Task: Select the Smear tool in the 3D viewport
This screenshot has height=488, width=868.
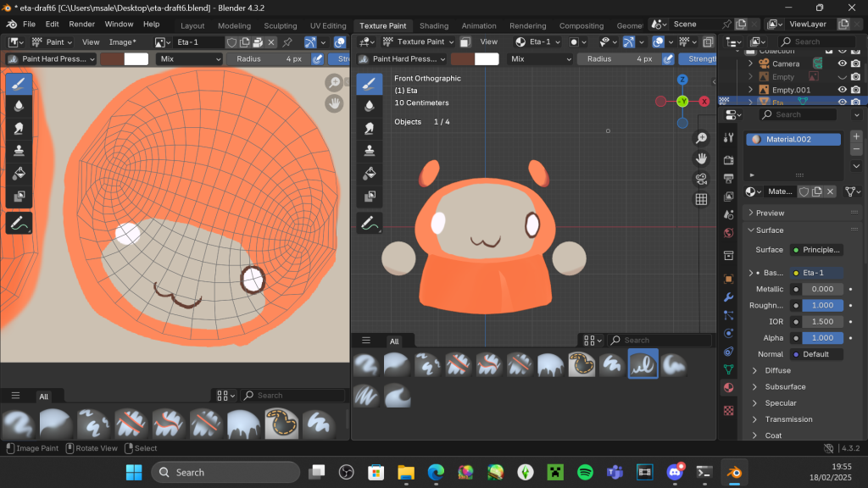Action: click(x=370, y=129)
